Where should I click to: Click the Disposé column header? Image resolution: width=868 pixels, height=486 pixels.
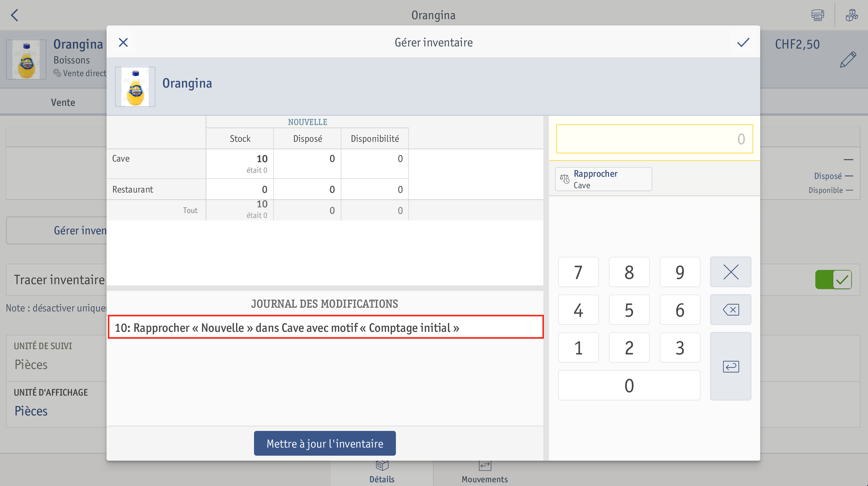point(307,138)
